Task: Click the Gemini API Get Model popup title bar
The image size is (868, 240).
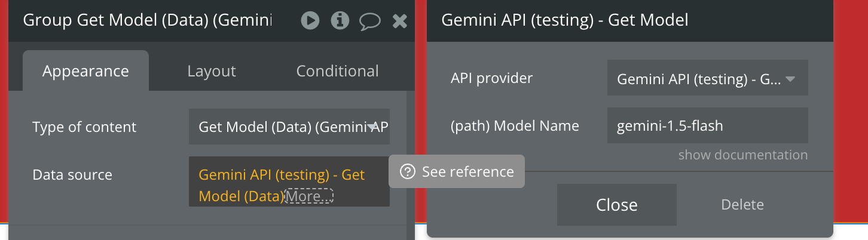Action: (x=564, y=20)
